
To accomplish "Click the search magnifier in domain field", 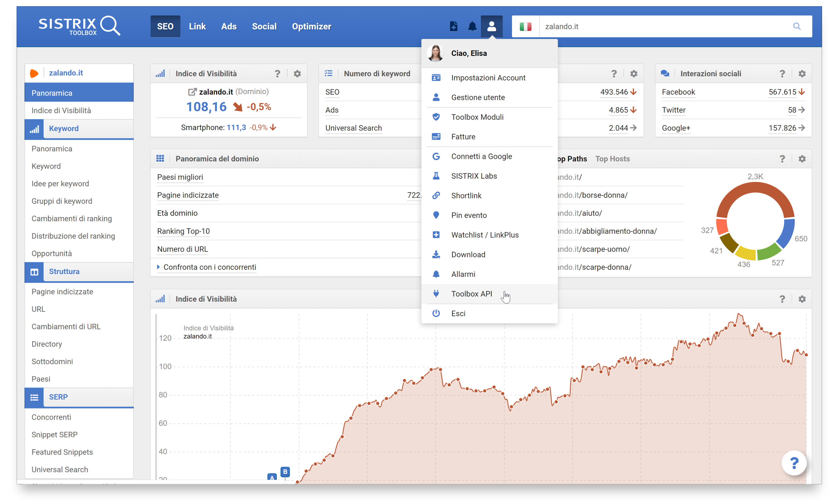I will point(796,26).
